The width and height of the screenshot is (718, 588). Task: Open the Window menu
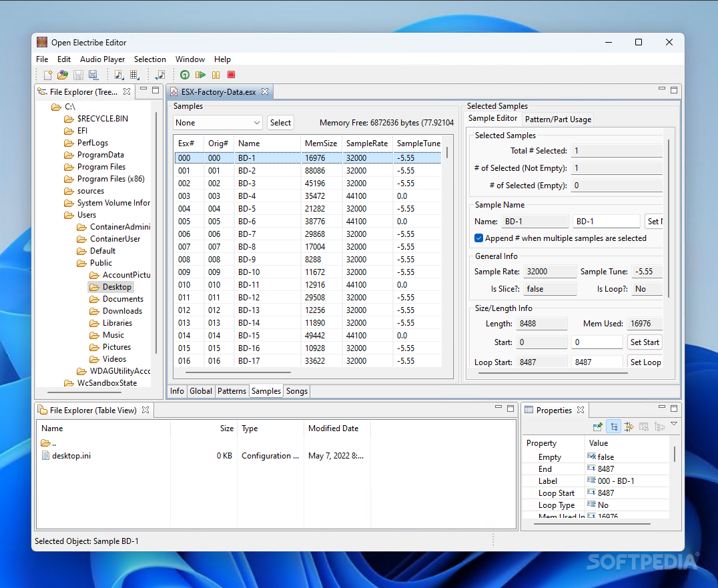pyautogui.click(x=190, y=59)
